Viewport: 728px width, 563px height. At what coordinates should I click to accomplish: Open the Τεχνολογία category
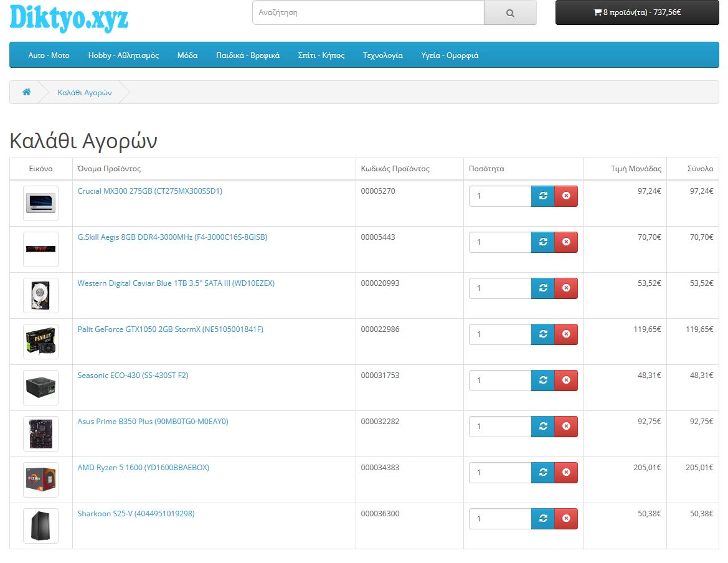point(383,55)
